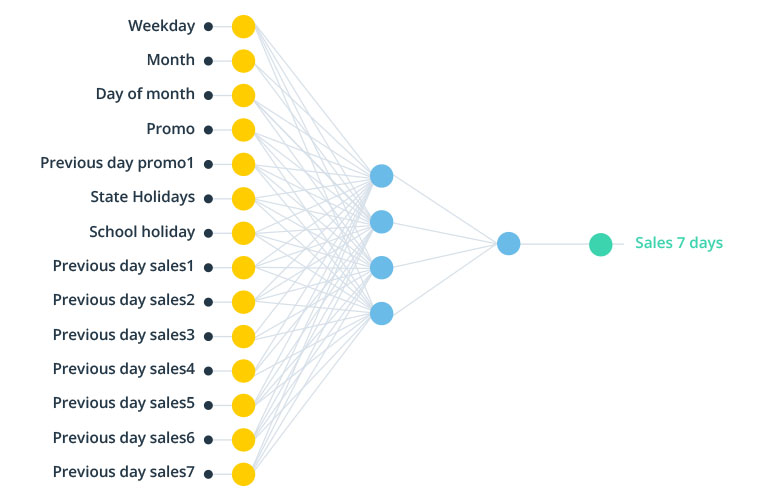
Task: Click the State Holidays yellow node
Action: (243, 198)
